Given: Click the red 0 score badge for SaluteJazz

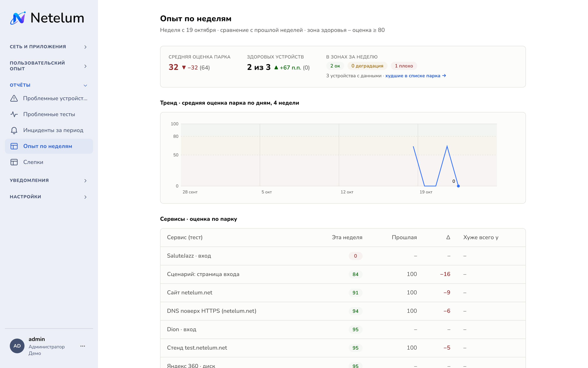Looking at the screenshot, I should tap(355, 256).
